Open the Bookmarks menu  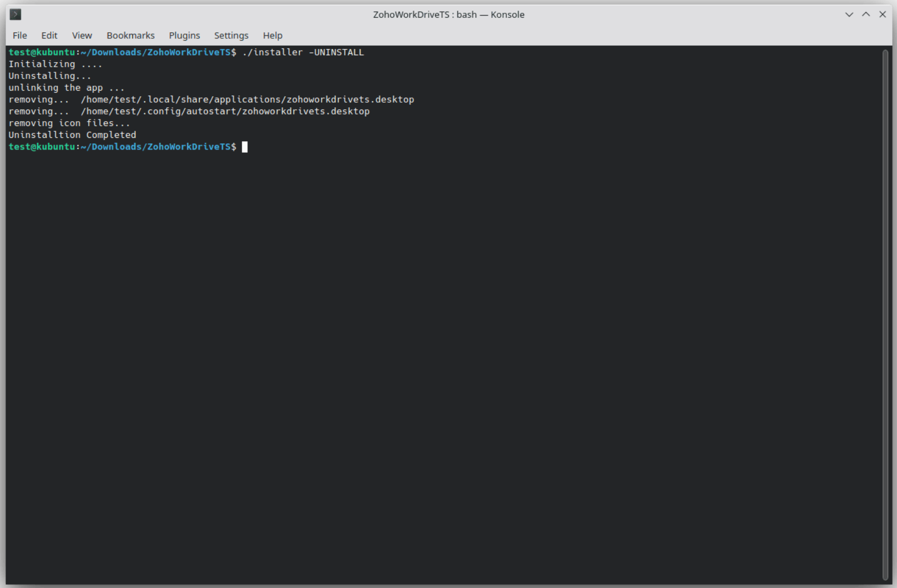tap(131, 36)
